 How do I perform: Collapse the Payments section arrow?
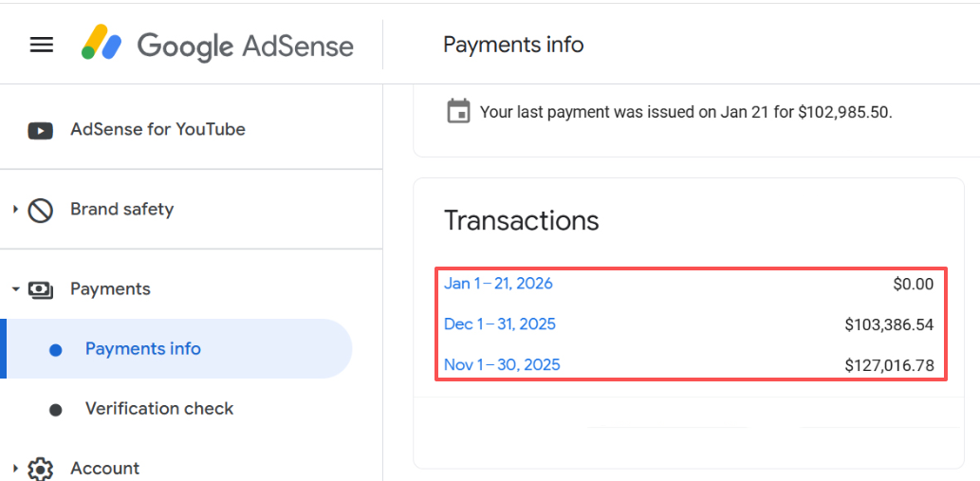coord(15,289)
